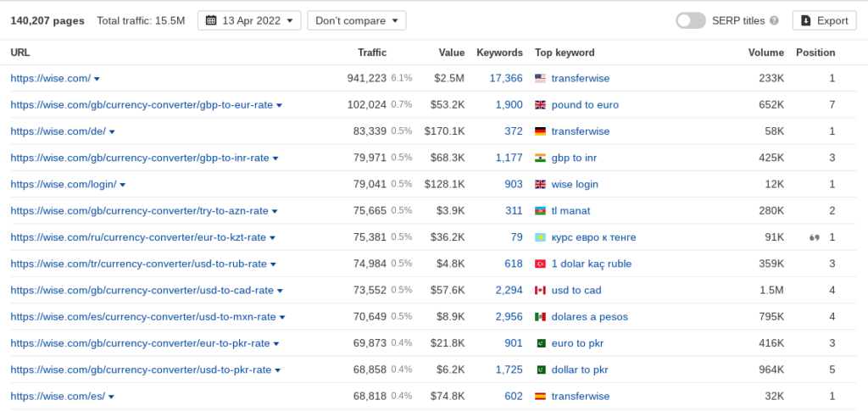Image resolution: width=868 pixels, height=411 pixels.
Task: Click the quote marks SERP feature icon
Action: pos(814,238)
